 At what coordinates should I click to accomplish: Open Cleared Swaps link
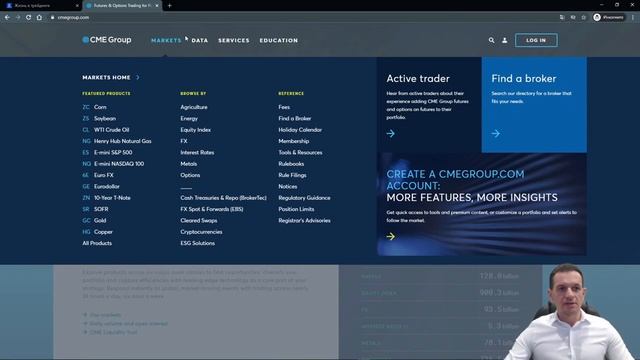(x=199, y=220)
